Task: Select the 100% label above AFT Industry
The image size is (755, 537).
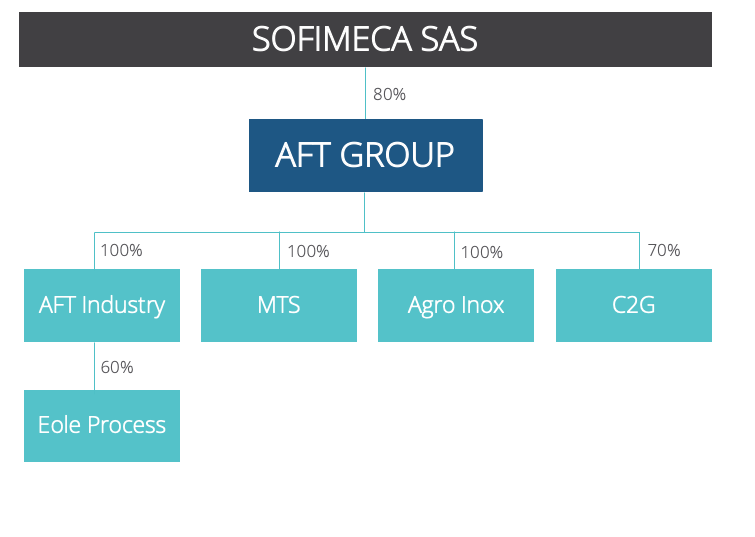Action: [122, 250]
